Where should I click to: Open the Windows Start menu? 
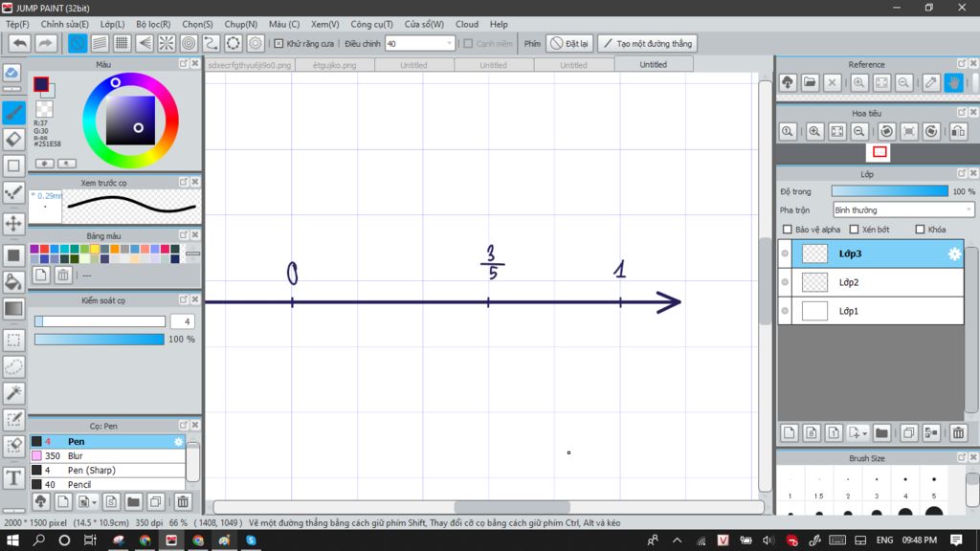point(12,540)
